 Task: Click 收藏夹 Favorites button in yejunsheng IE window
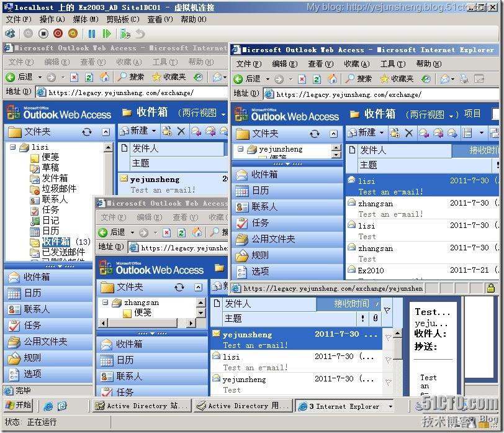coord(397,79)
